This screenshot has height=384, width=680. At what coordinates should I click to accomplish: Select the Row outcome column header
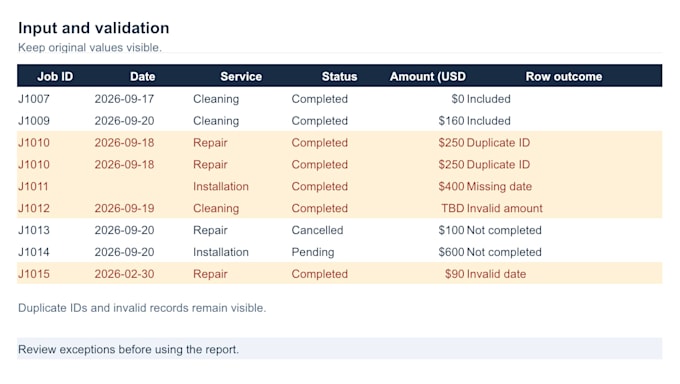[564, 76]
